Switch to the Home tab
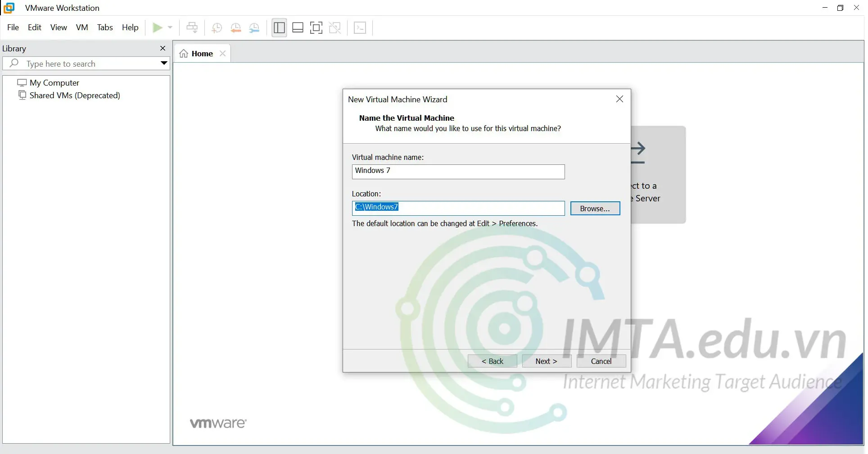 pyautogui.click(x=202, y=54)
